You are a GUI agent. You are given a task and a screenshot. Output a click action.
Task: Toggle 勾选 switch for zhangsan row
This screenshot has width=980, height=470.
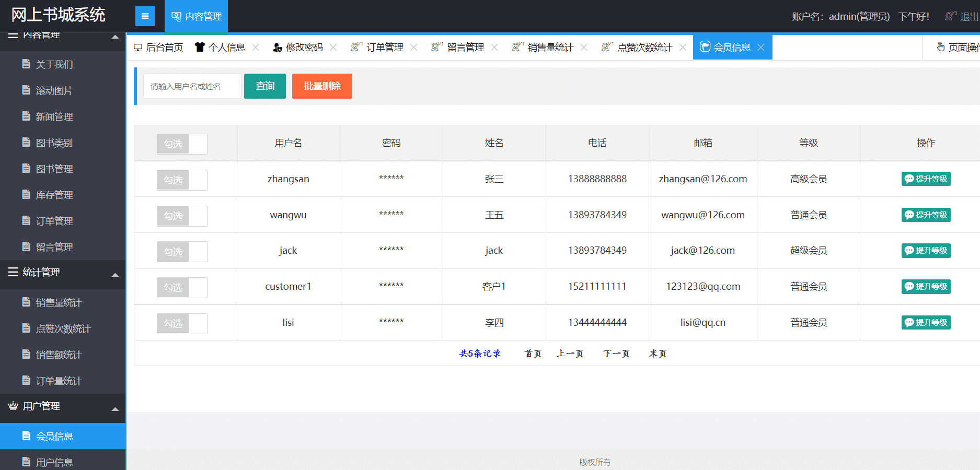point(182,180)
